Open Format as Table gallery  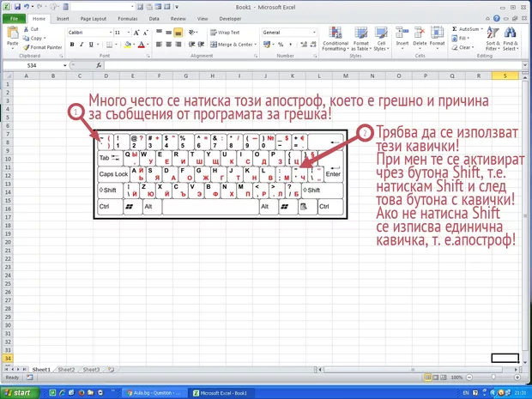(x=361, y=39)
